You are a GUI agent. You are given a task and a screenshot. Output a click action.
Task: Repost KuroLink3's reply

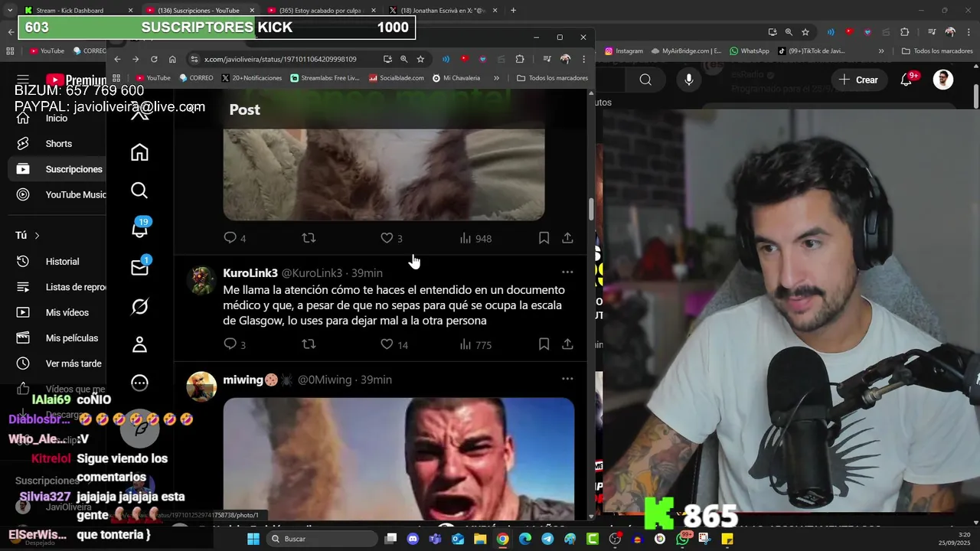coord(309,344)
